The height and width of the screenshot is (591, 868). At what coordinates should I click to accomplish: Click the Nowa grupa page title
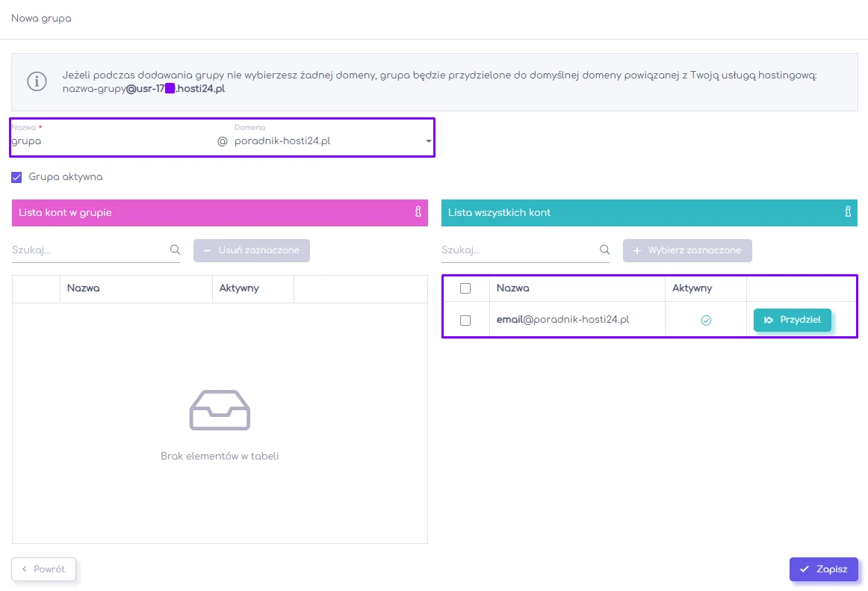coord(42,18)
